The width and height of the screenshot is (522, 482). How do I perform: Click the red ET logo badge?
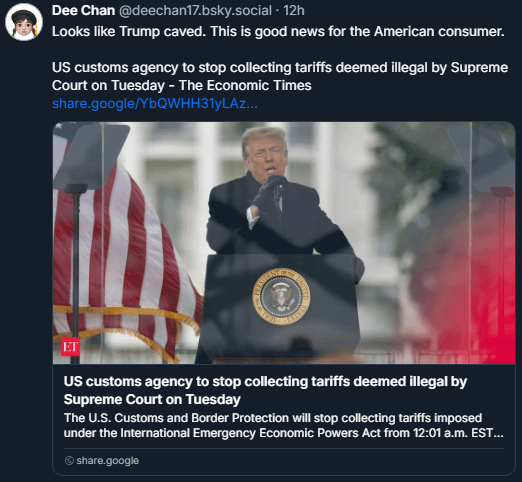(70, 347)
